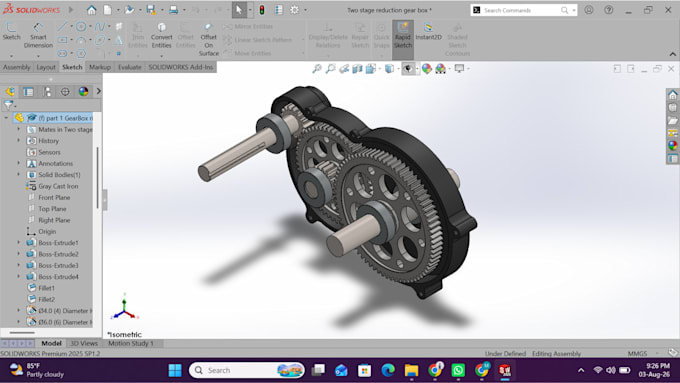The image size is (680, 383).
Task: Select the Smart Dimension tool
Action: pos(38,35)
